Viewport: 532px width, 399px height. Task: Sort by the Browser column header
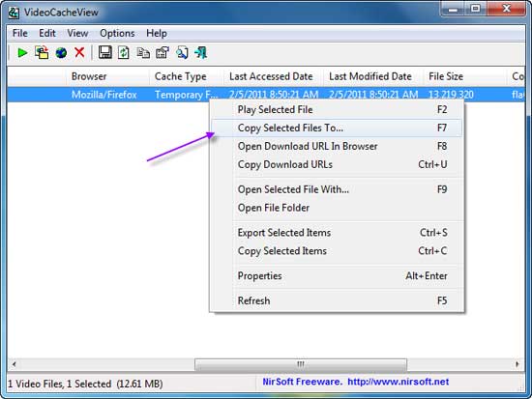click(107, 76)
